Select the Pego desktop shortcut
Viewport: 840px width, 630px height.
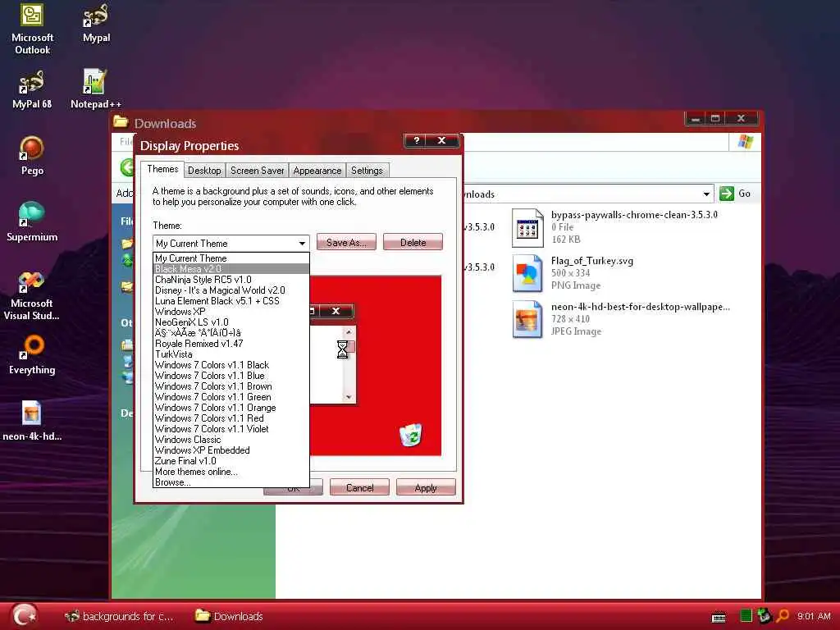[32, 157]
